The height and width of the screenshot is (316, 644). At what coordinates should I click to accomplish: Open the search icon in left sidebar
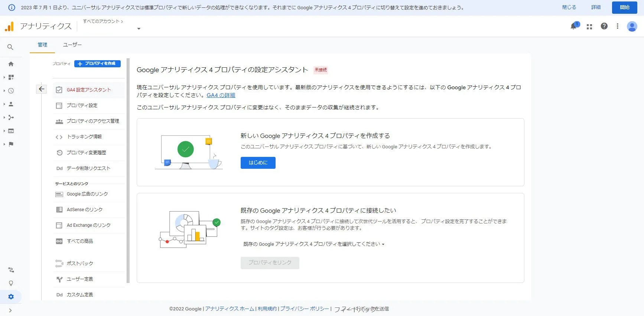click(x=10, y=47)
